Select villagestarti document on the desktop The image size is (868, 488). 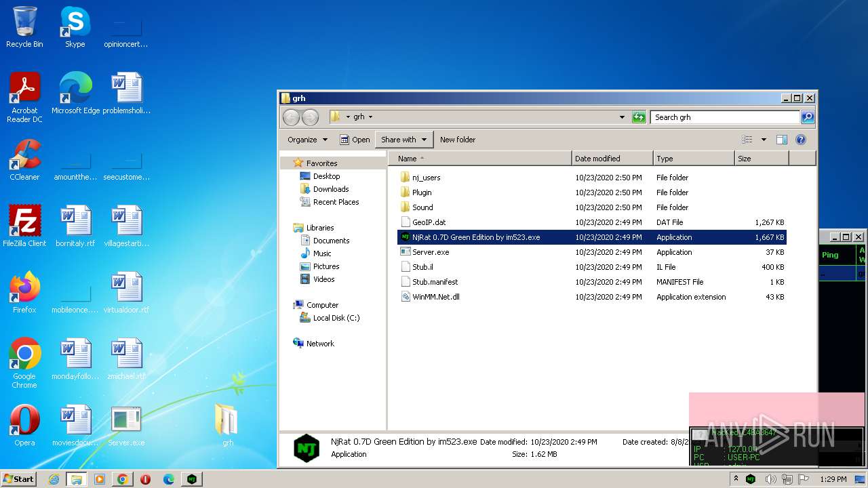tap(126, 226)
